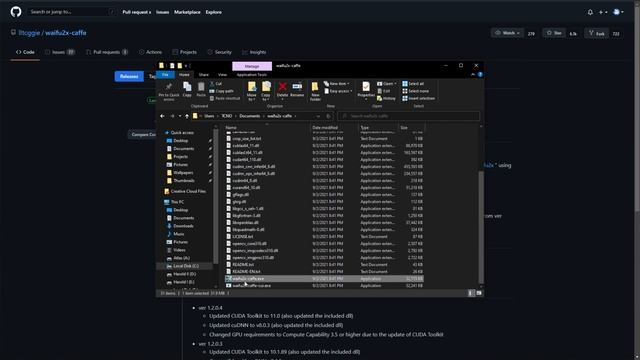The image size is (640, 360).
Task: Go back with the Explorer back arrow
Action: [162, 116]
